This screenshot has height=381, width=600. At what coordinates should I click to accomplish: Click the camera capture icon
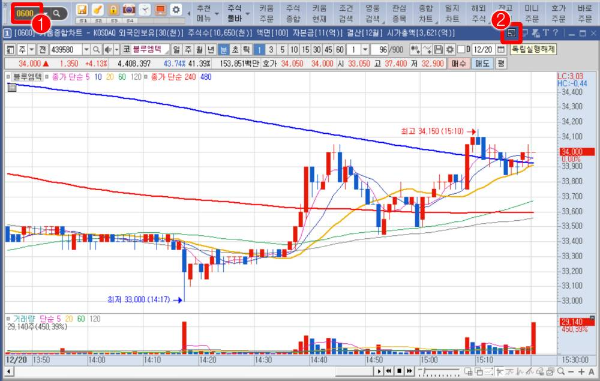coord(129,10)
